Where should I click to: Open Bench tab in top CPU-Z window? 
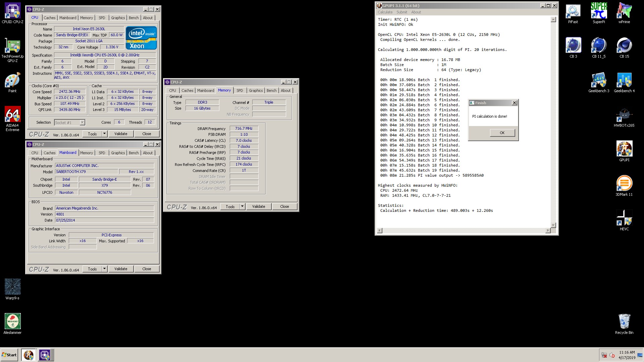pyautogui.click(x=133, y=18)
